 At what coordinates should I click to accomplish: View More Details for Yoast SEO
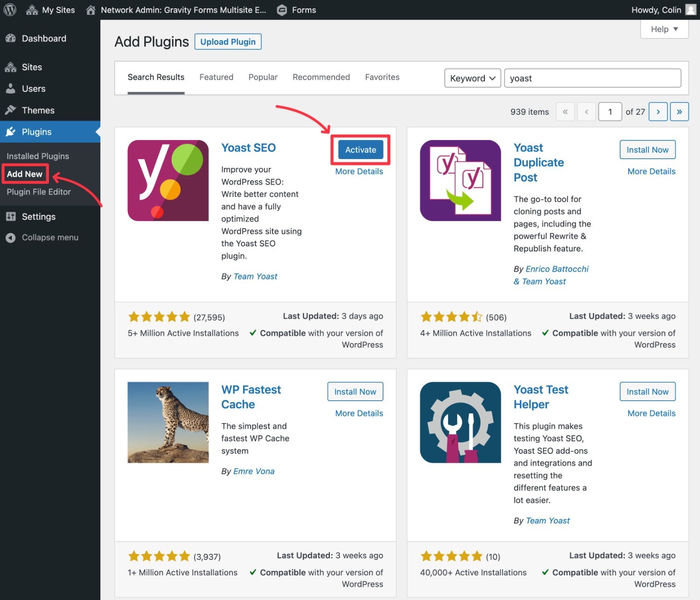coord(359,171)
